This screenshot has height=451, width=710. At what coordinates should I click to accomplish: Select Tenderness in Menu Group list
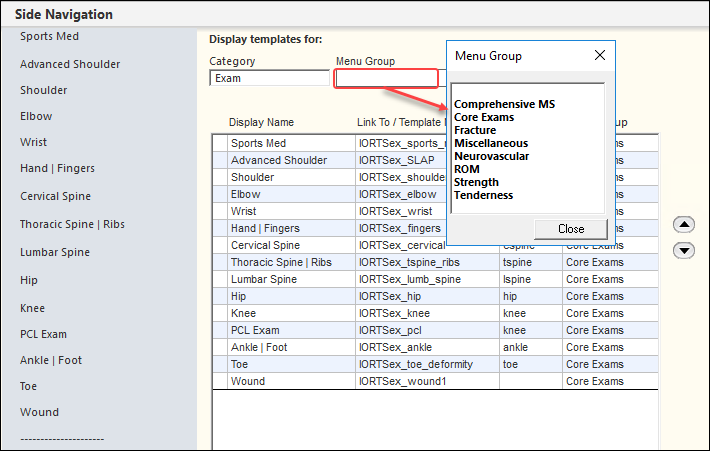[x=484, y=195]
